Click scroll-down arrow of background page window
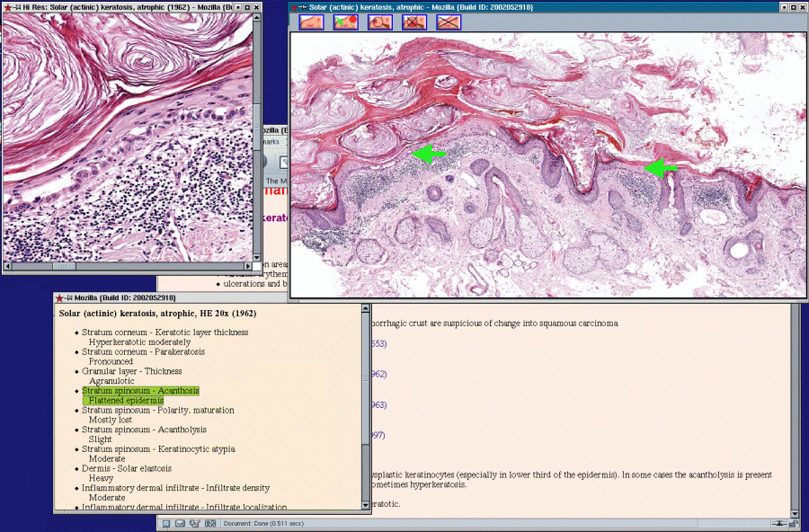Image resolution: width=809 pixels, height=532 pixels. [x=795, y=514]
